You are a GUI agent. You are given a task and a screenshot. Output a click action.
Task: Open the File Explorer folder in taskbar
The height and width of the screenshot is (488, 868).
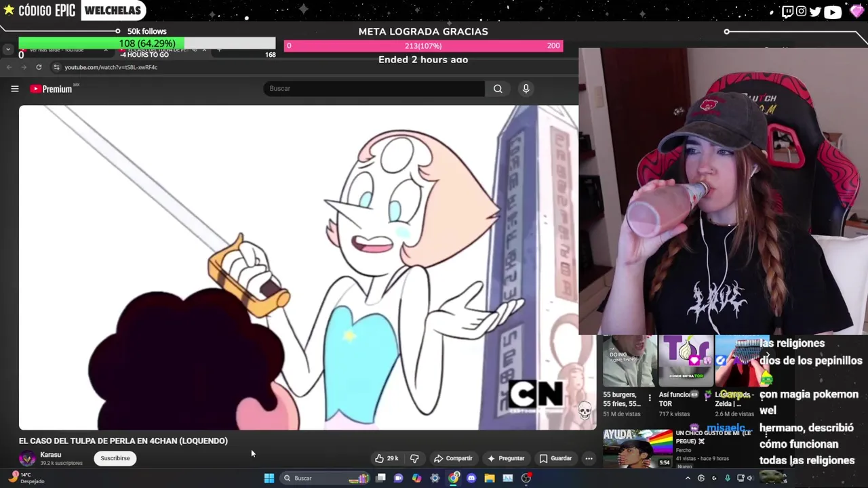click(x=490, y=479)
